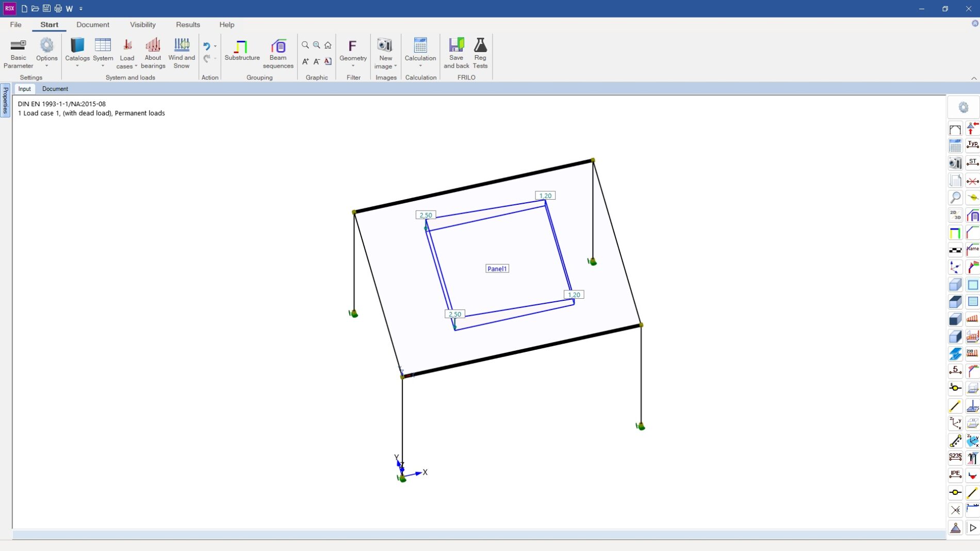
Task: Click the play triangle icon at toolbar bottom
Action: (973, 528)
